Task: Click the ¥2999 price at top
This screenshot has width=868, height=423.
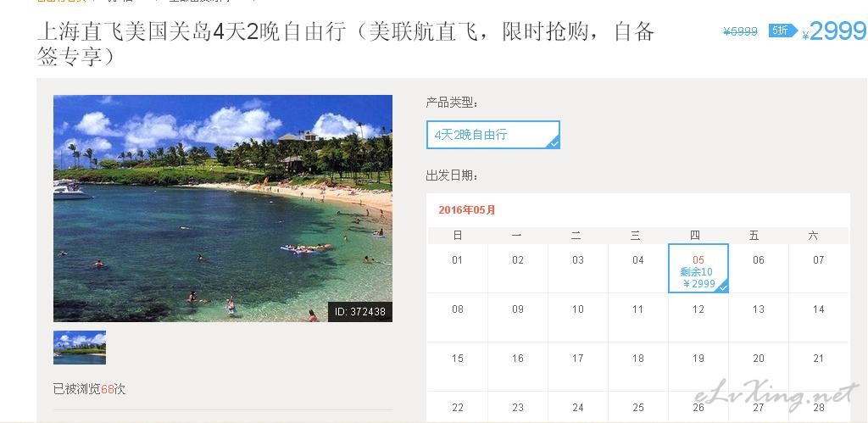Action: [x=834, y=31]
